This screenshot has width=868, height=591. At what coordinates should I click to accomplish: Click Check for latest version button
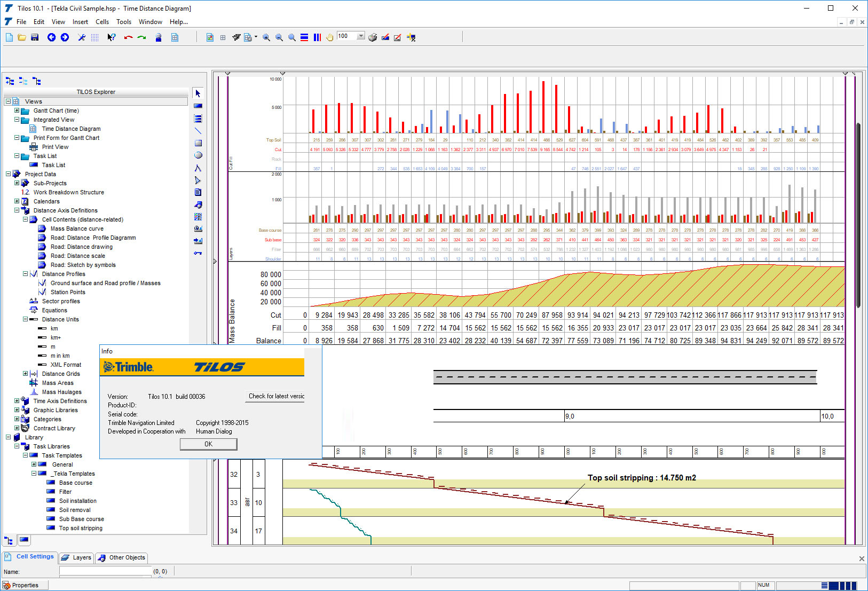click(x=275, y=396)
